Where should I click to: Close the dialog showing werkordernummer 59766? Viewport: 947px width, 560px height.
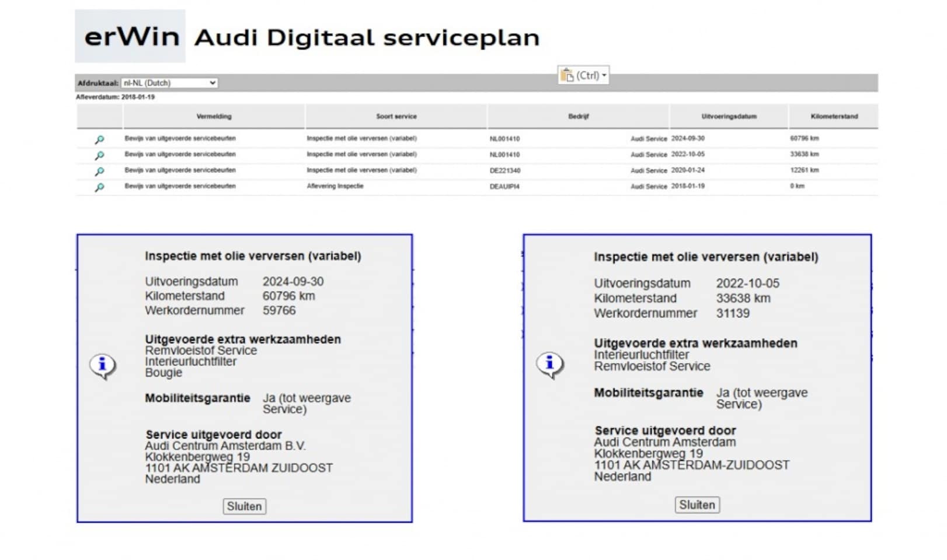click(x=244, y=506)
